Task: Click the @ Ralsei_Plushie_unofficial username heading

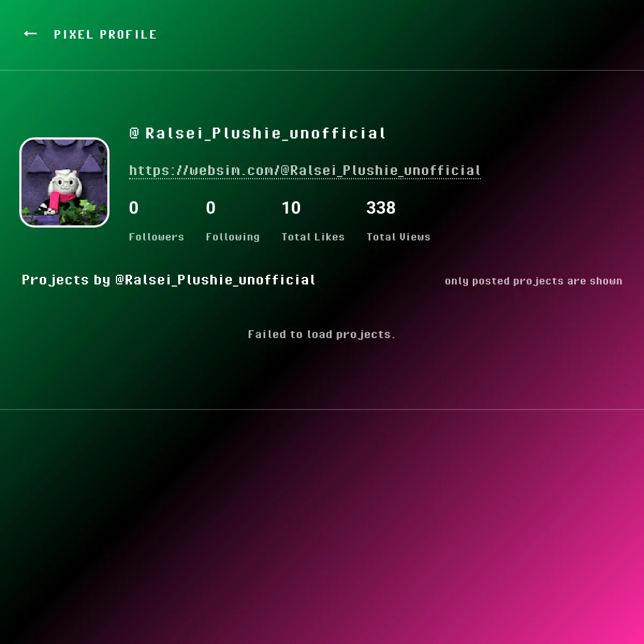Action: 258,133
